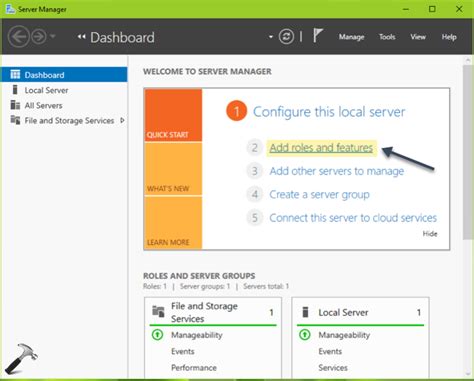This screenshot has width=474, height=381.
Task: Select the Quick Start tile
Action: click(x=173, y=115)
